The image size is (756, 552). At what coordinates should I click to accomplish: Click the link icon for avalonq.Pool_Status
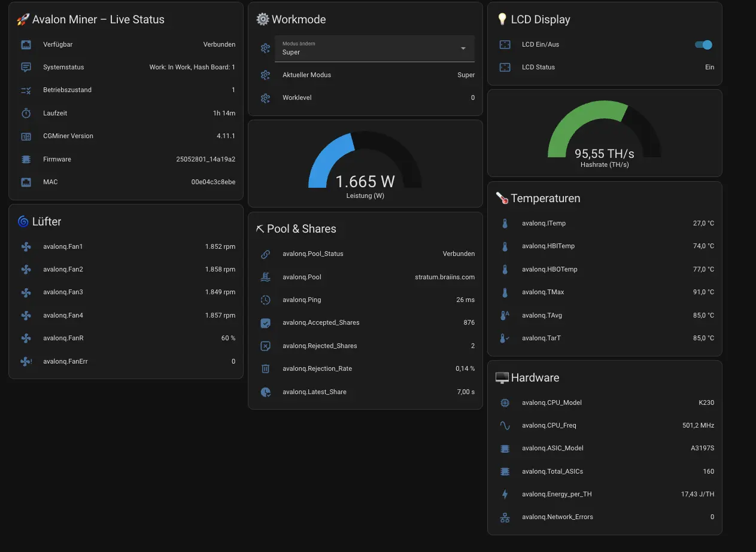(x=266, y=254)
